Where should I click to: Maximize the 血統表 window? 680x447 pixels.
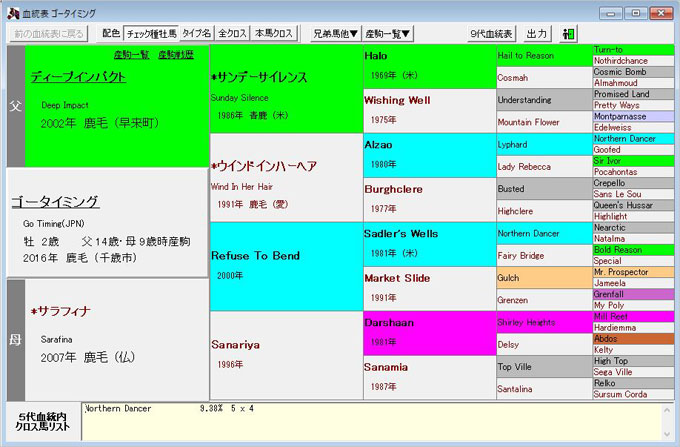pos(636,13)
